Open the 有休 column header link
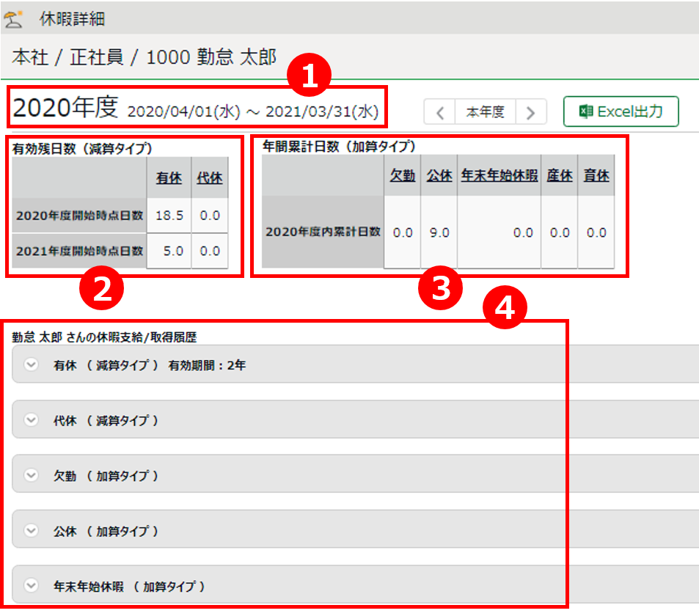 pyautogui.click(x=169, y=178)
